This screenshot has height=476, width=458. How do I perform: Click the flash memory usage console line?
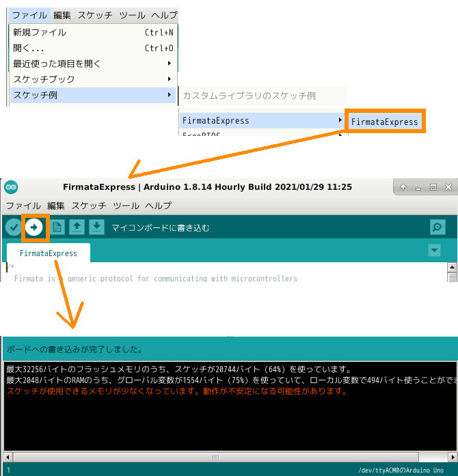178,369
